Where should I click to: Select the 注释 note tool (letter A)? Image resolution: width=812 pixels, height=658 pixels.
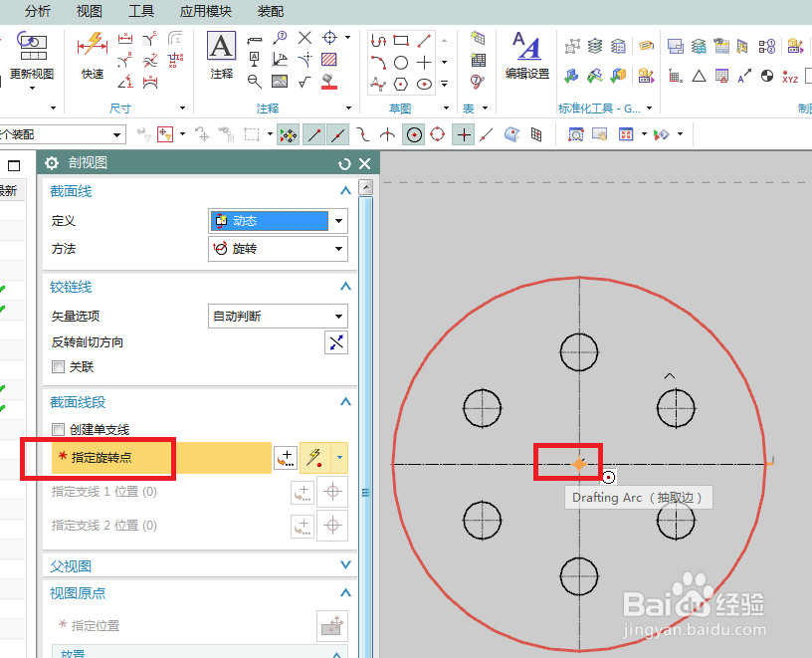[x=222, y=56]
